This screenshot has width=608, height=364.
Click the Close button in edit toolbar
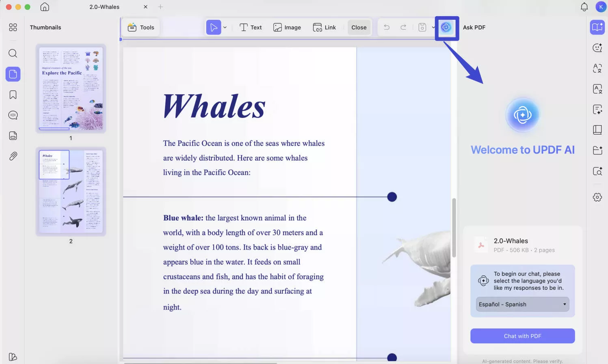point(359,27)
